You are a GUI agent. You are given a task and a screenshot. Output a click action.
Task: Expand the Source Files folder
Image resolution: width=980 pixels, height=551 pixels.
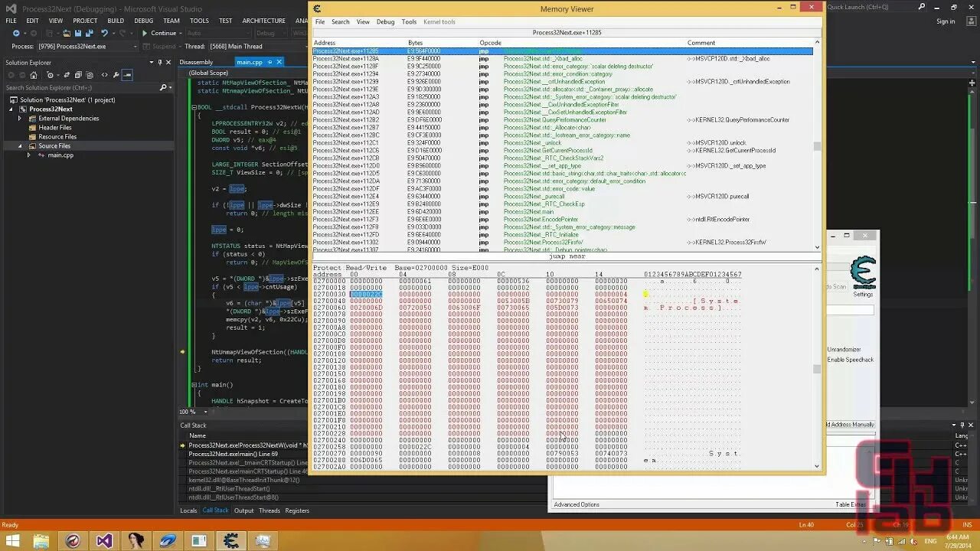point(19,145)
